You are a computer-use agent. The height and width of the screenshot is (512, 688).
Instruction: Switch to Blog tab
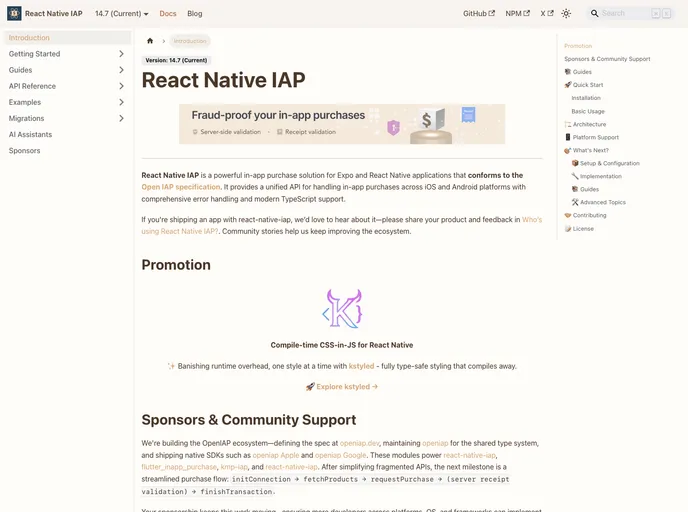194,14
